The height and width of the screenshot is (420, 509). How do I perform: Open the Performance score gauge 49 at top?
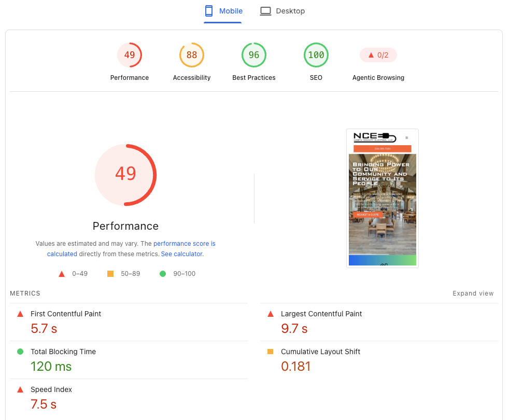(x=130, y=55)
